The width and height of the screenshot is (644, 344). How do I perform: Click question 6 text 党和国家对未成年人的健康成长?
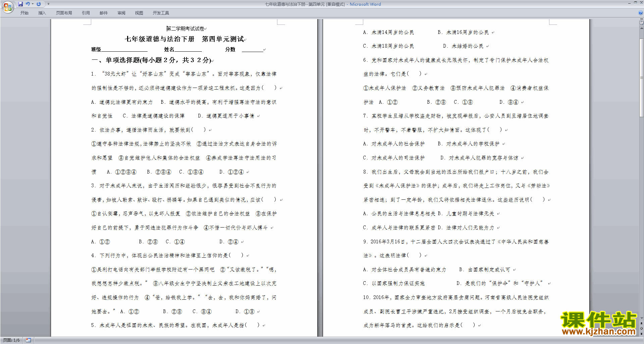pos(455,60)
